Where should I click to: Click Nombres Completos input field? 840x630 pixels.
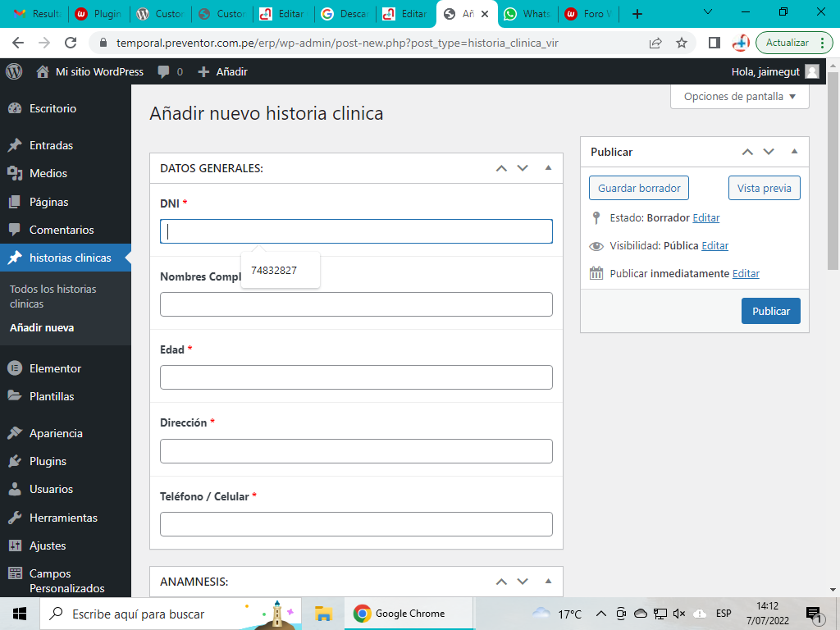[x=356, y=304]
